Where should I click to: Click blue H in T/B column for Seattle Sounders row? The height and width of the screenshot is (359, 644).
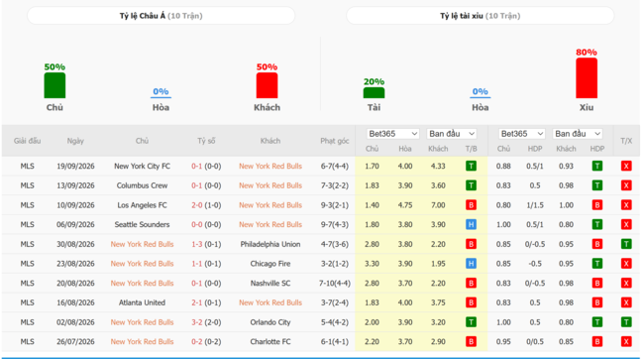pos(471,224)
